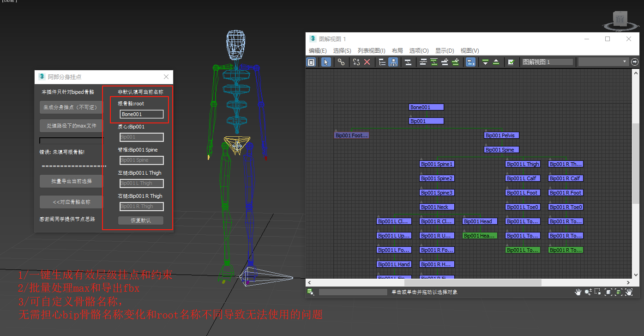The width and height of the screenshot is (644, 336).
Task: Collapse arrow above Bip001 Head node
Action: pyautogui.click(x=464, y=216)
